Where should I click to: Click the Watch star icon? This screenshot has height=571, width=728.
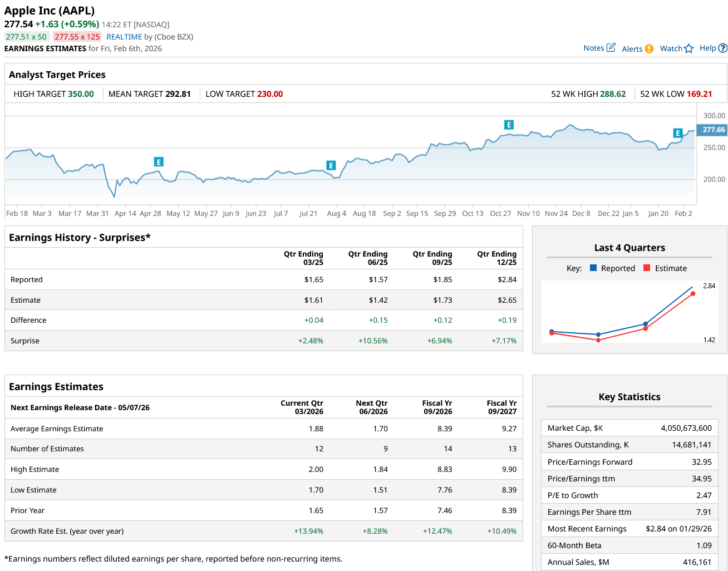[x=689, y=48]
